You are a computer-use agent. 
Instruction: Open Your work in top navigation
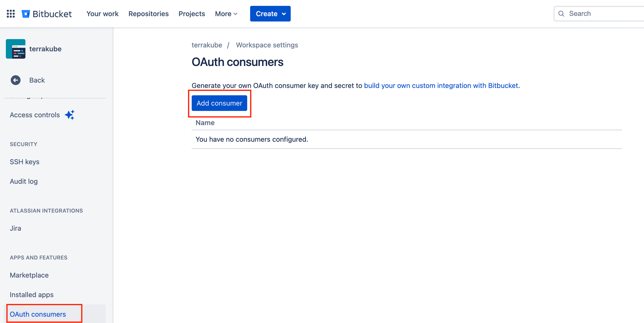pos(102,14)
